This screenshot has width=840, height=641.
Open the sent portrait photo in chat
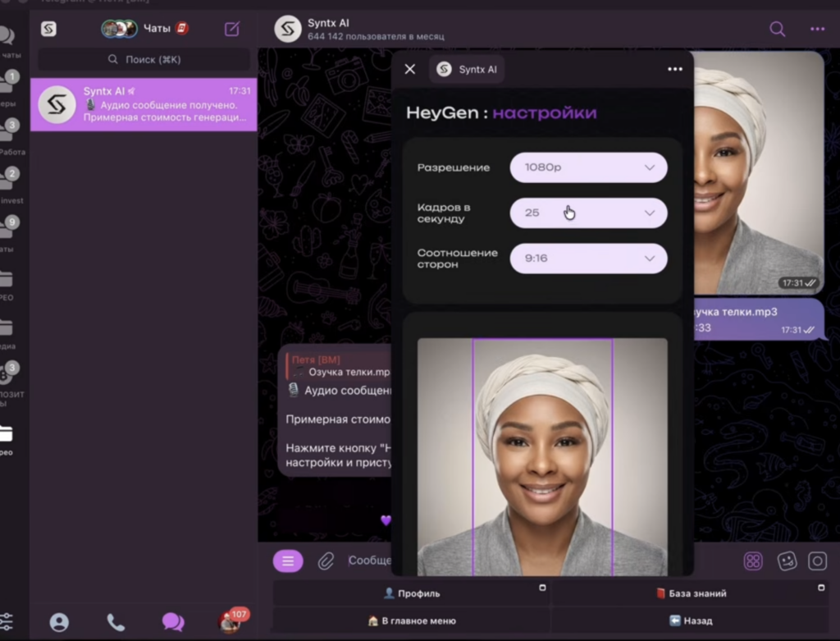(x=759, y=172)
